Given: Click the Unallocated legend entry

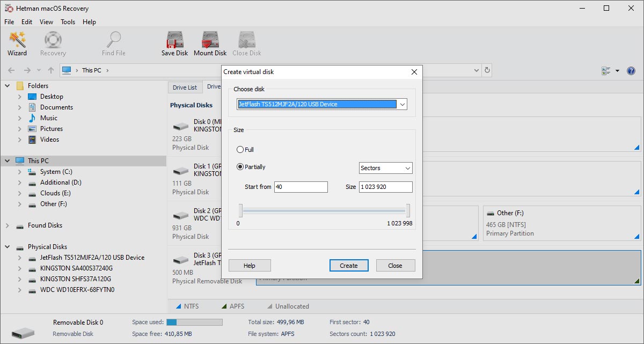Looking at the screenshot, I should [288, 306].
